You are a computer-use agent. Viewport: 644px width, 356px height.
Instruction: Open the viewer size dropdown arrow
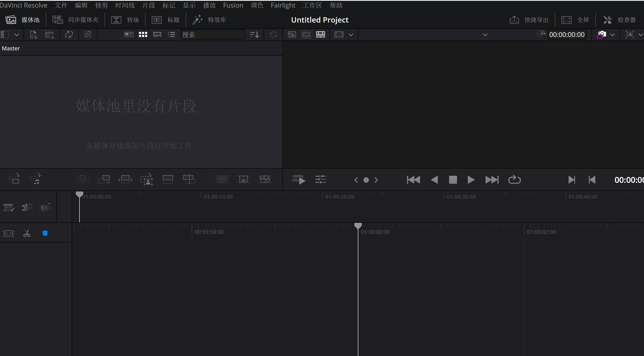pyautogui.click(x=351, y=35)
